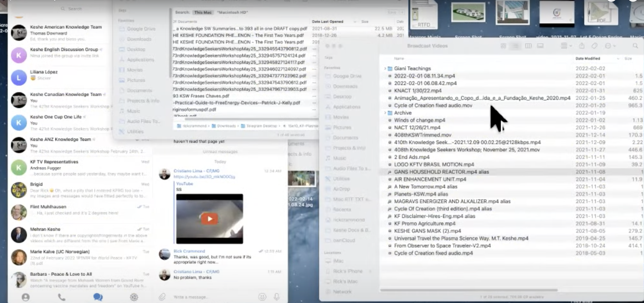
Task: Expand the Giani Teachings folder
Action: tap(385, 68)
